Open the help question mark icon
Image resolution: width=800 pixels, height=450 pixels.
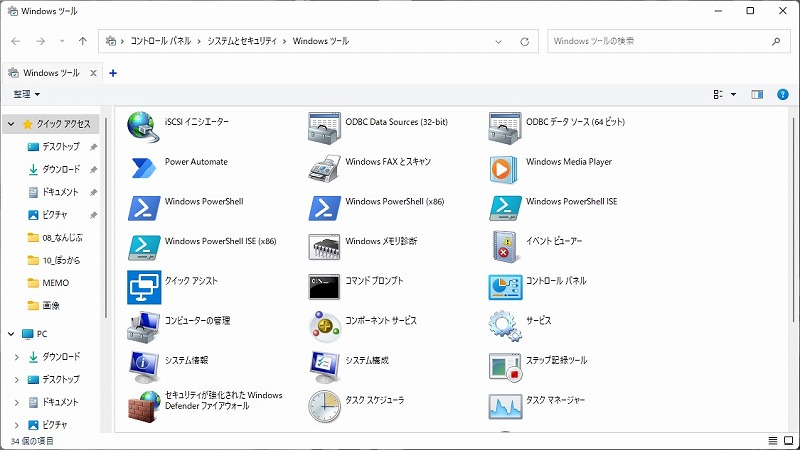pyautogui.click(x=783, y=94)
